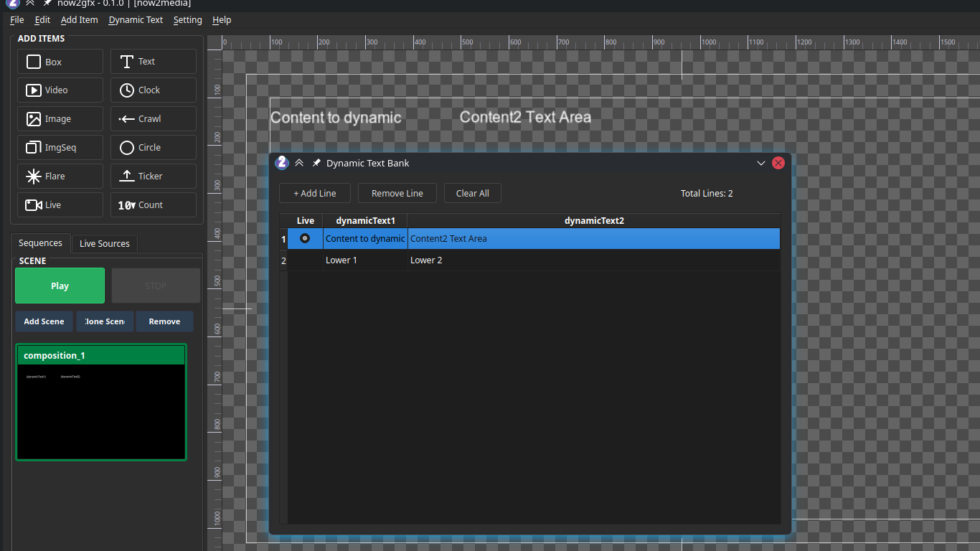The image size is (980, 551).
Task: Add a Live source item
Action: [60, 205]
